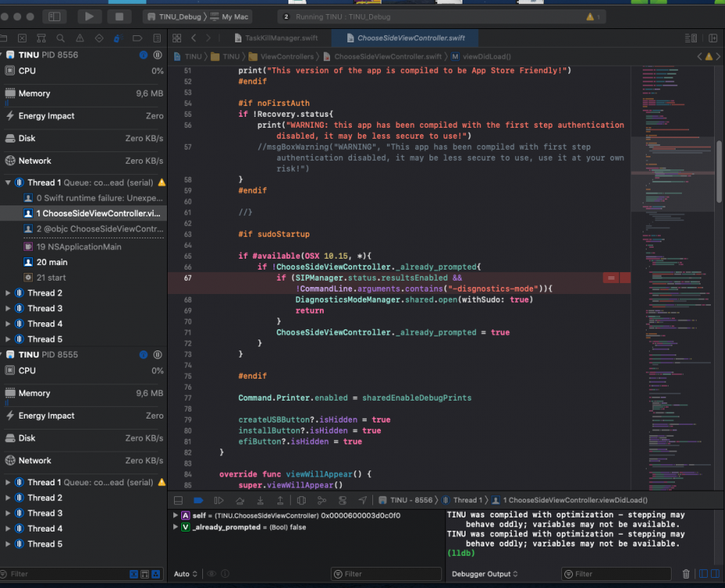Add a new editor pane
The width and height of the screenshot is (725, 588).
coord(713,38)
